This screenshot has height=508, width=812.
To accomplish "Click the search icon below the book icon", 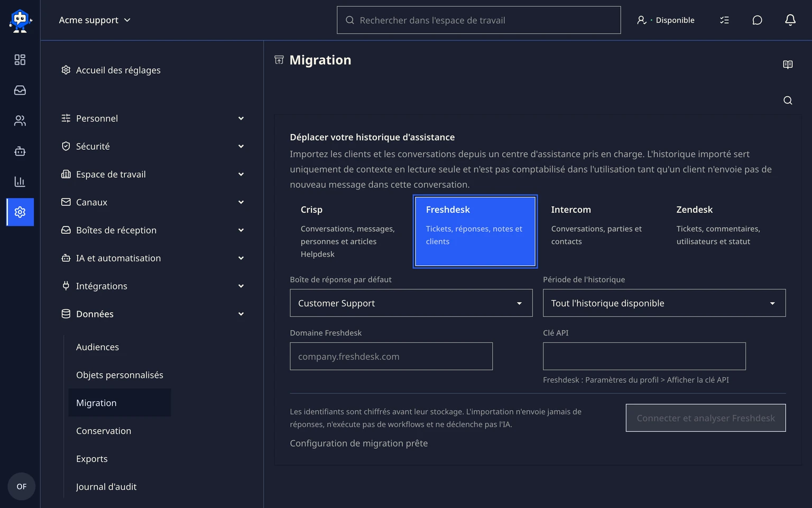I will point(788,101).
